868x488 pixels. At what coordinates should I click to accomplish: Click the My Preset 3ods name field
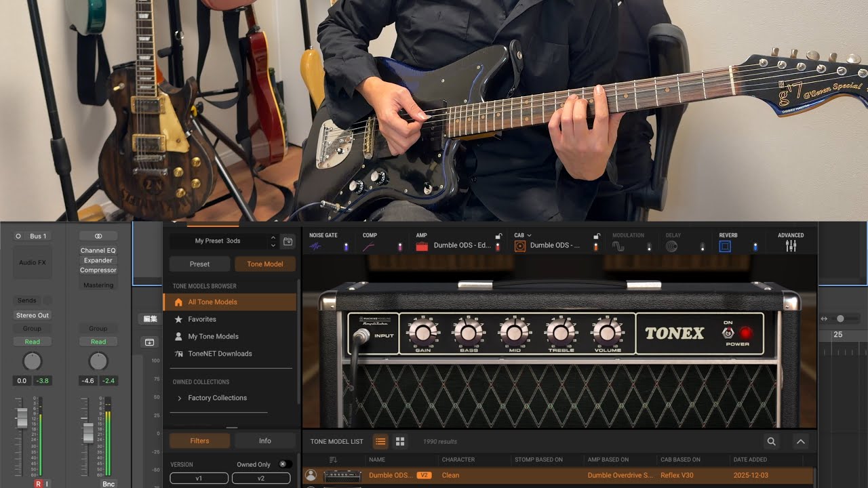tap(218, 241)
